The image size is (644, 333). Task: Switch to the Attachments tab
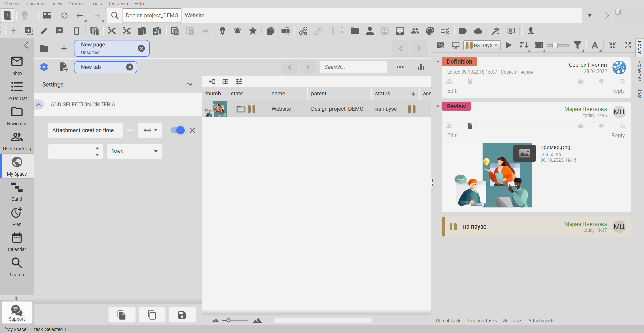541,321
